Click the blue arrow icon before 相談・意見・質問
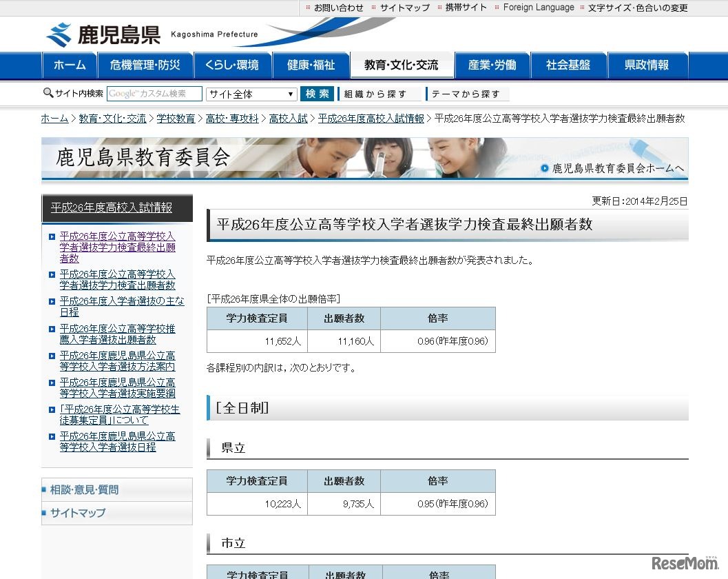 coord(45,489)
